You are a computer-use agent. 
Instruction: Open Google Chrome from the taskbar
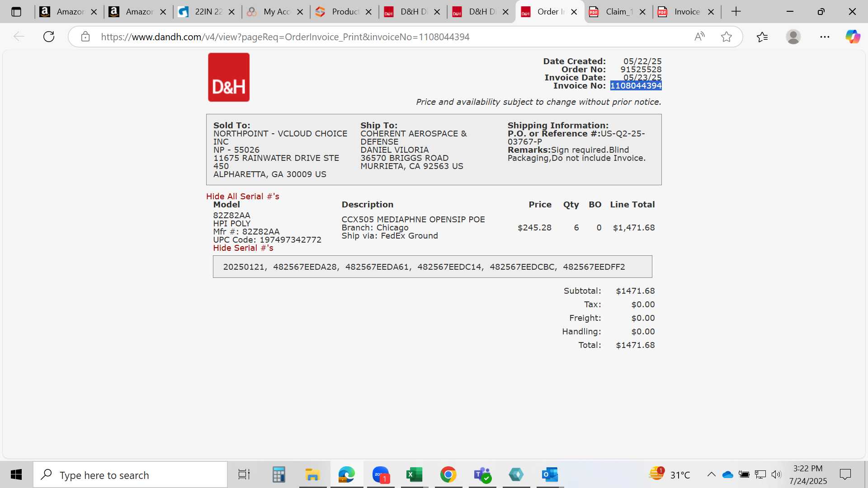point(448,474)
